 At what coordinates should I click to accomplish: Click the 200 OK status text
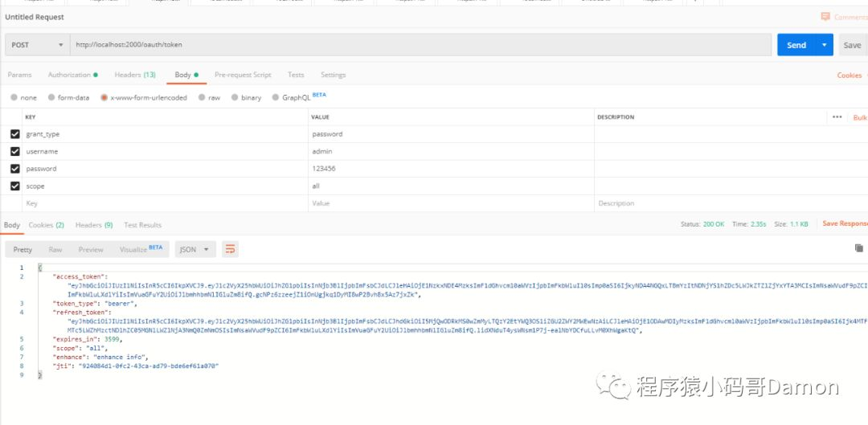point(714,224)
